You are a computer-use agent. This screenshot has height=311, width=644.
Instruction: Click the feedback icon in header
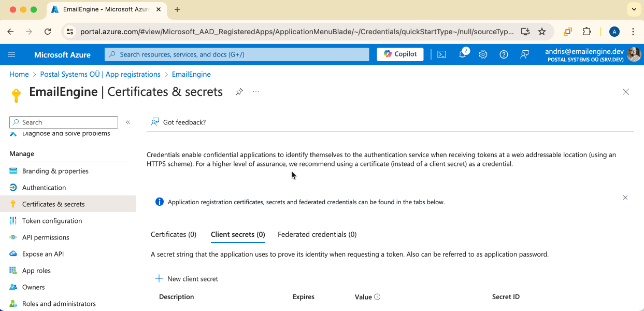524,54
